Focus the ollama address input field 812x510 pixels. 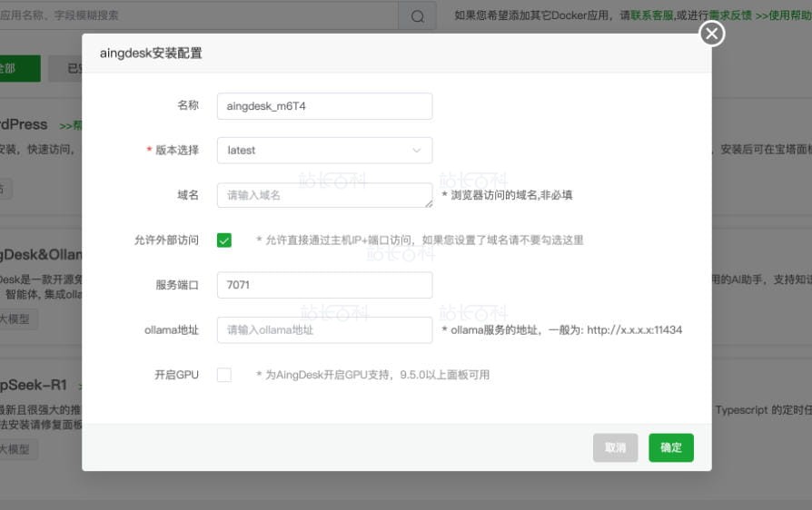324,330
